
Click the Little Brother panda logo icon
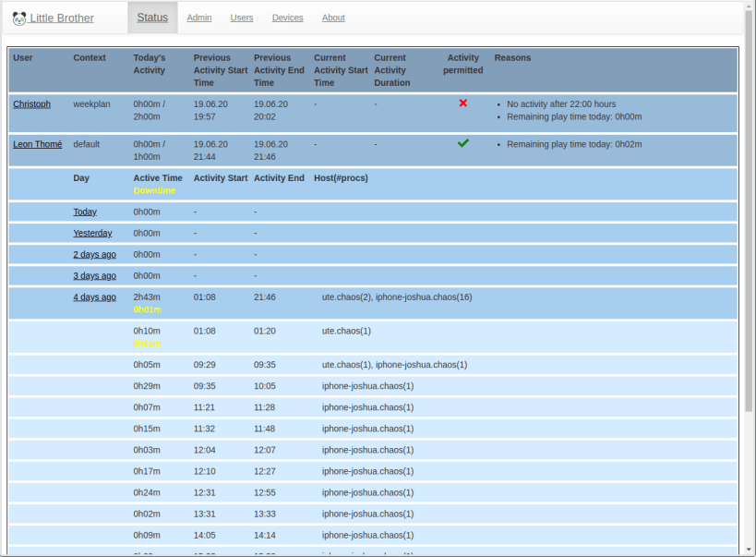[19, 18]
